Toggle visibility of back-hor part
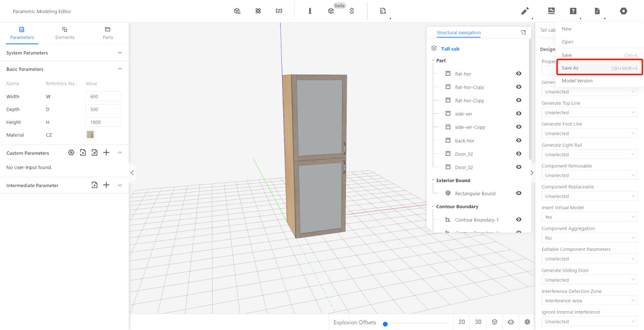This screenshot has height=330, width=644. [519, 141]
